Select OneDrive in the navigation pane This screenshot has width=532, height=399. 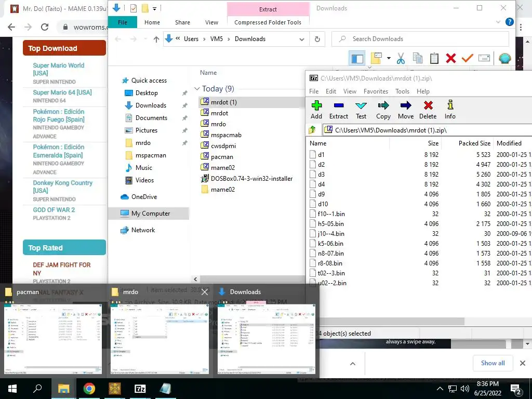[144, 197]
